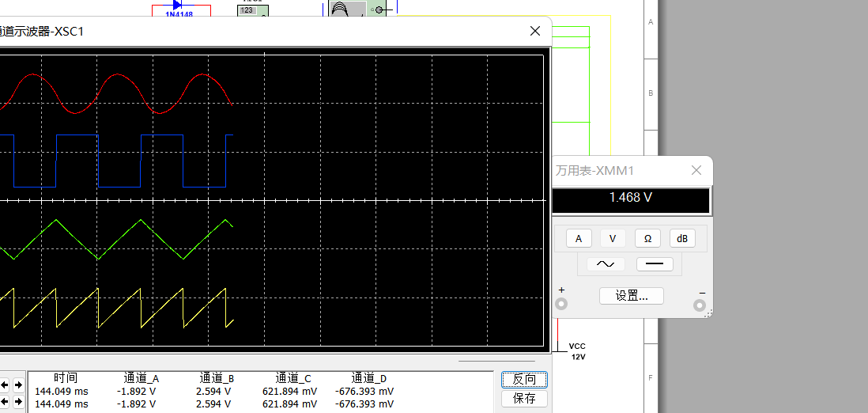Image resolution: width=868 pixels, height=413 pixels.
Task: Close the 万用表-XMM1 multimeter window
Action: point(696,170)
